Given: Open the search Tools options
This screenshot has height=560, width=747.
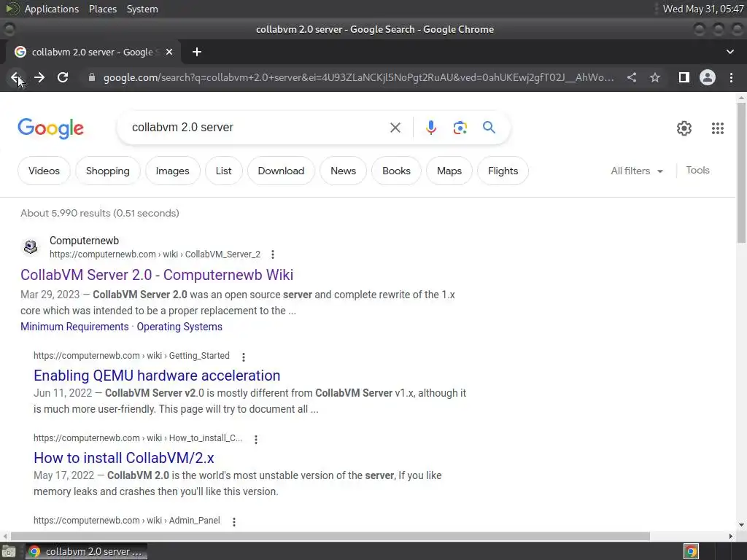Looking at the screenshot, I should (697, 170).
